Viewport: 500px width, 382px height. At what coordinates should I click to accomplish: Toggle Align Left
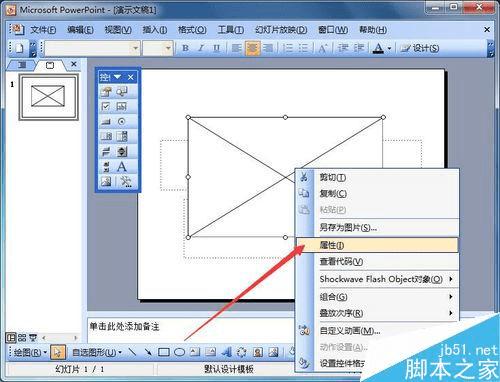click(237, 48)
